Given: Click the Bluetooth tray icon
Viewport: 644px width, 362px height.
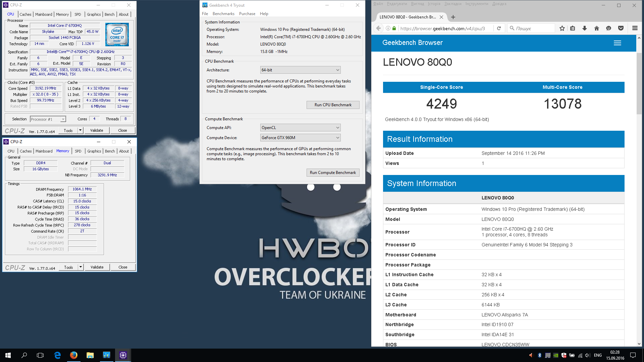Looking at the screenshot, I should (540, 355).
